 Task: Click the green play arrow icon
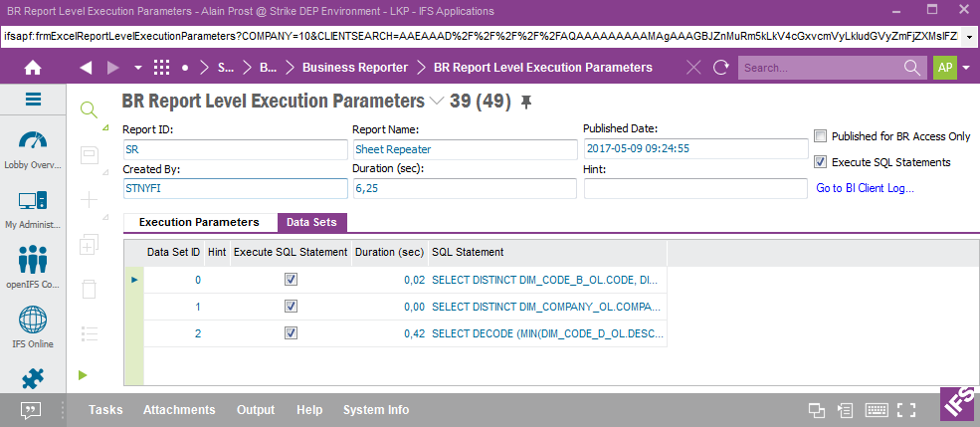(x=83, y=375)
